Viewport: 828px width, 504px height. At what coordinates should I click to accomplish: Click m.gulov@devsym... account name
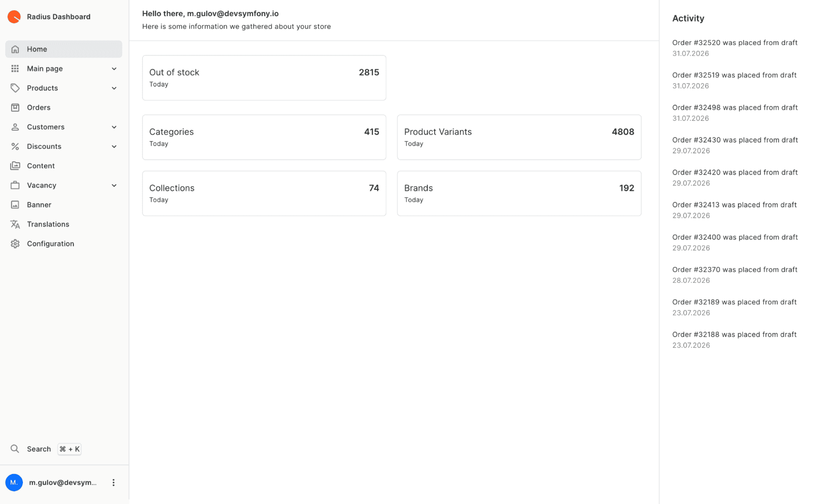click(x=63, y=482)
